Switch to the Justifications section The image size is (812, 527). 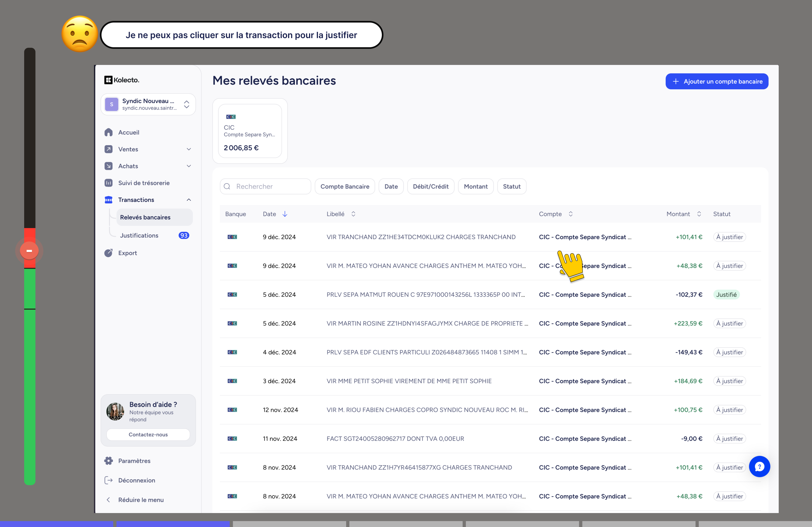[x=139, y=235]
